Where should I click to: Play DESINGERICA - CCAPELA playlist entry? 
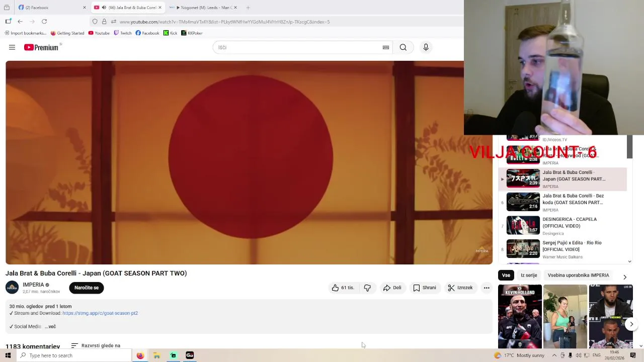pos(562,226)
